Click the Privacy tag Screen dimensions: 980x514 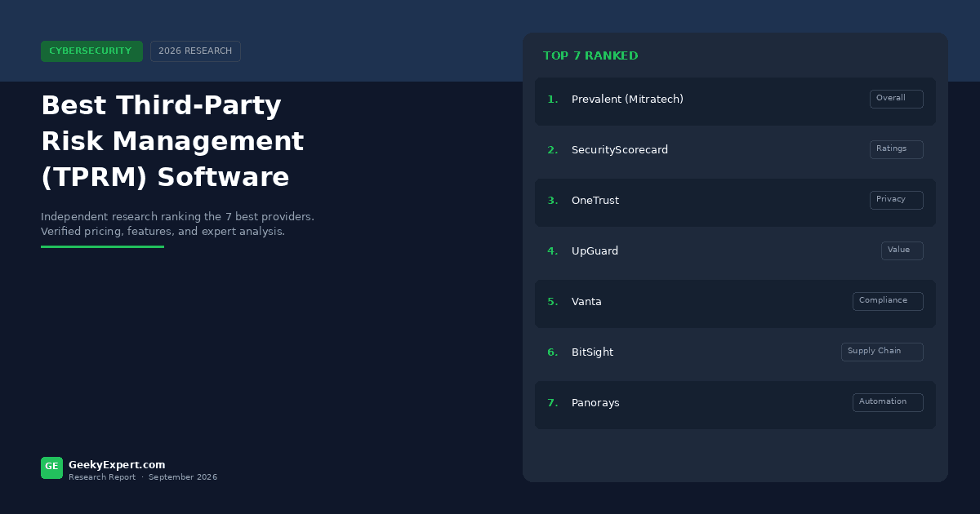tap(896, 200)
